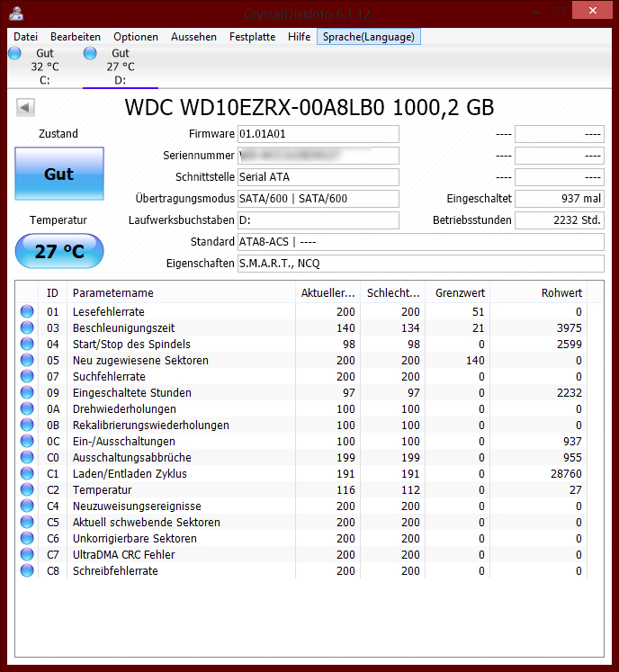Click the Eingeschaltet value 937 mal
This screenshot has width=619, height=672.
(560, 199)
